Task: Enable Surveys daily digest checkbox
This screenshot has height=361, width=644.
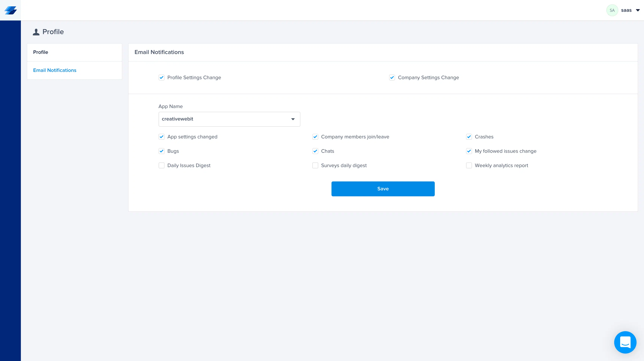Action: click(315, 165)
